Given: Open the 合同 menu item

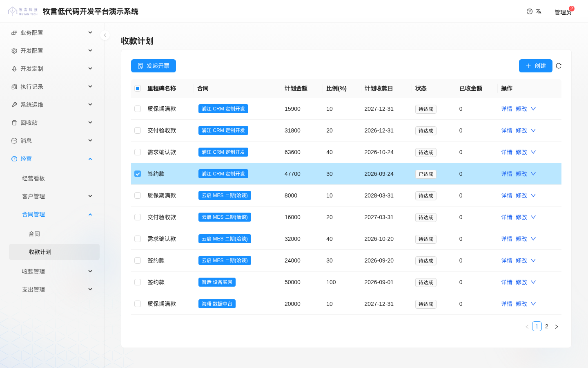Looking at the screenshot, I should pyautogui.click(x=54, y=234).
